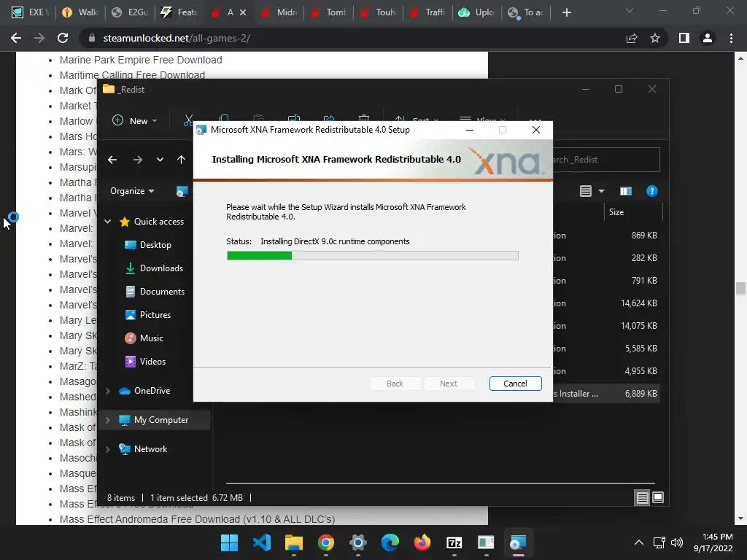The height and width of the screenshot is (560, 747).
Task: Open the view options dropdown arrow
Action: pyautogui.click(x=601, y=191)
